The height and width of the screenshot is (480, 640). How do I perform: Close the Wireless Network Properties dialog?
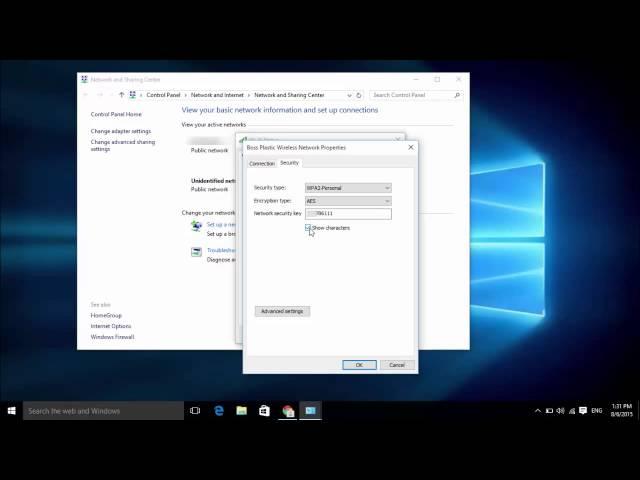coord(411,147)
